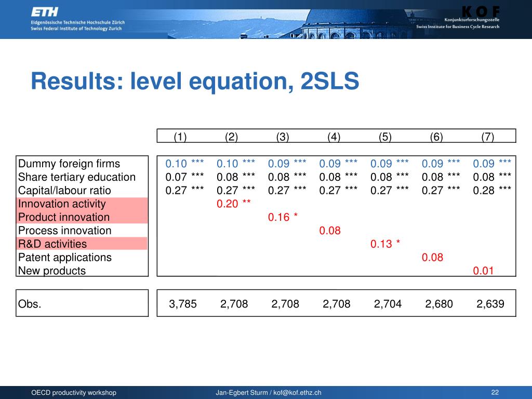Click 'OECD productivity workshop' footer text
The image size is (532, 399).
tap(74, 393)
